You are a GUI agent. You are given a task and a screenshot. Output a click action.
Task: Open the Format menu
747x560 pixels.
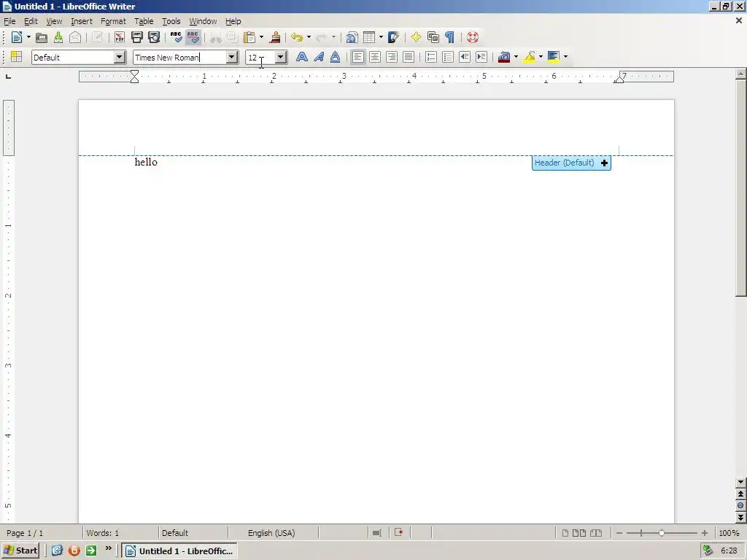click(113, 21)
